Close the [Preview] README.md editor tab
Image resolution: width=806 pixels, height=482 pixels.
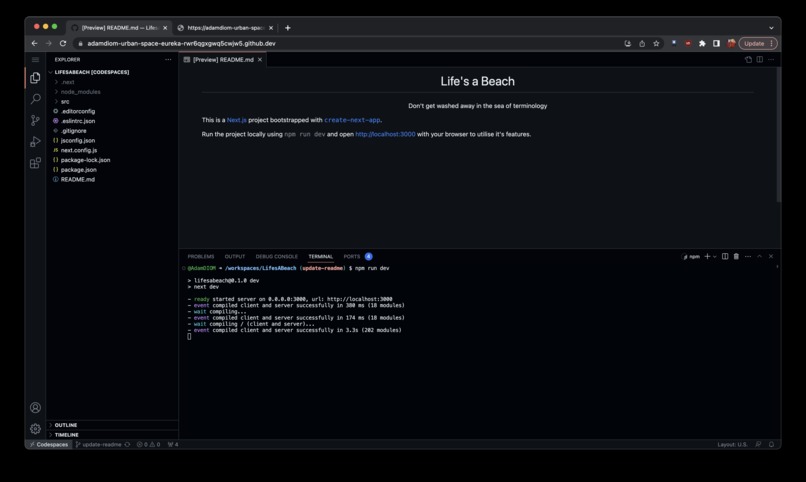[260, 60]
